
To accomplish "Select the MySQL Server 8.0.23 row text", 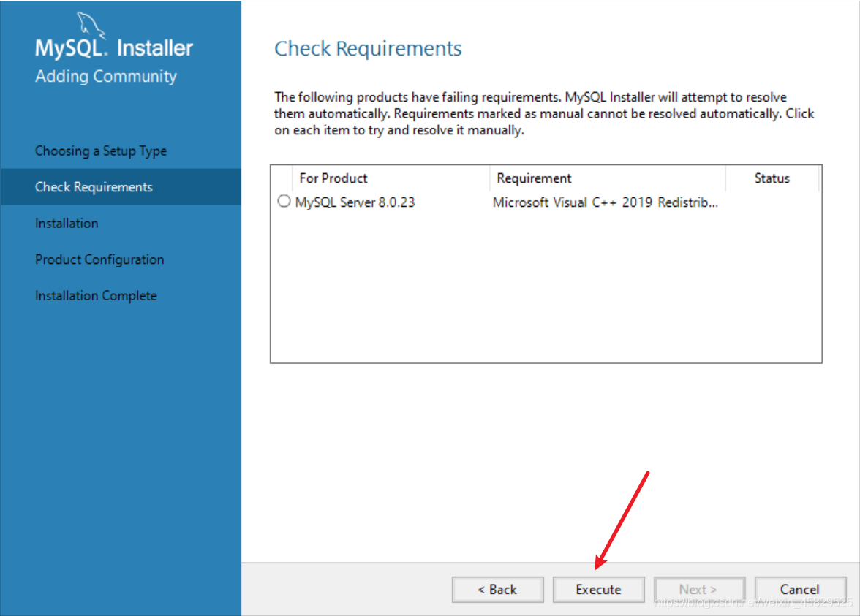I will 355,202.
